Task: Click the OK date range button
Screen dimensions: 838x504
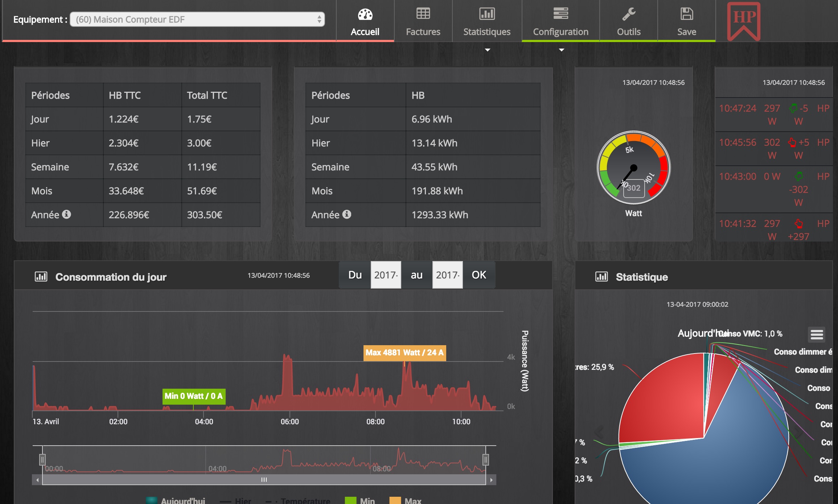Action: click(x=479, y=275)
